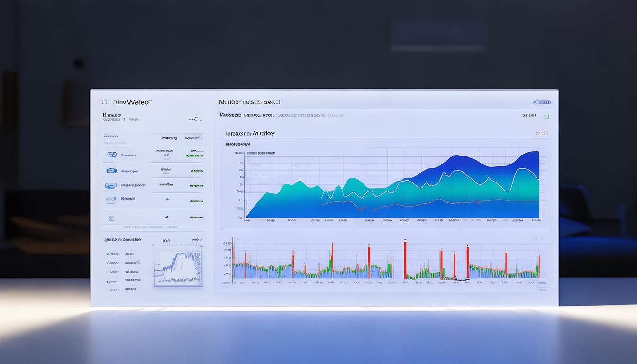This screenshot has width=637, height=364.
Task: Click the third blue icon in the sidebar list
Action: (110, 186)
